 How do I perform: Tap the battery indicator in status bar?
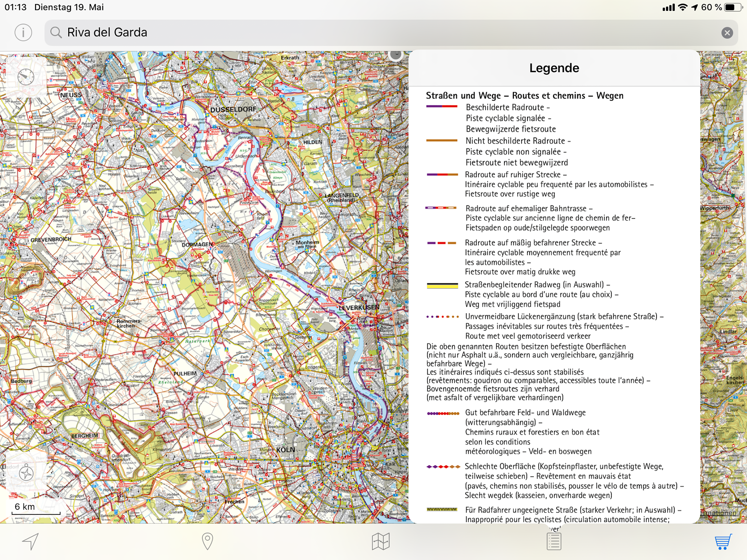733,7
